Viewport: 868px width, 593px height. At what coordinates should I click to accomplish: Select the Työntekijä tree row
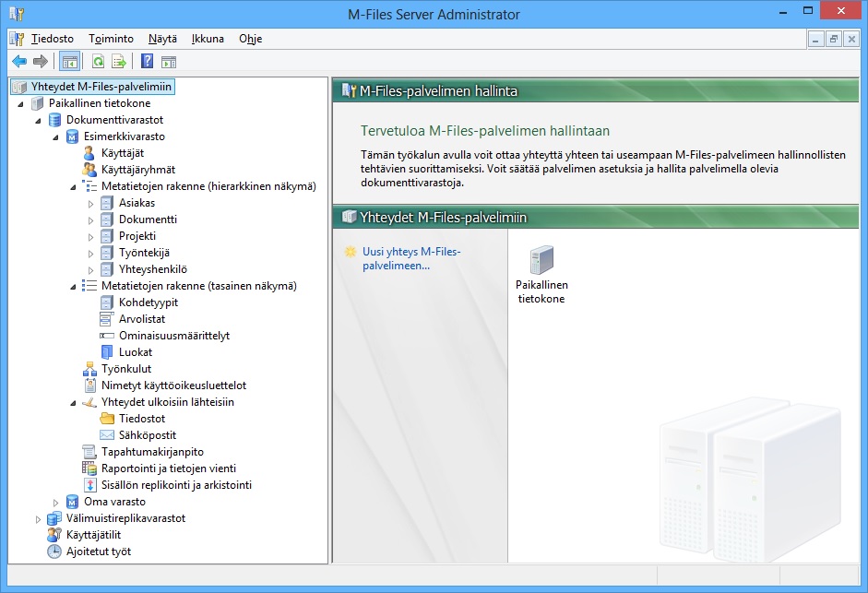[x=144, y=253]
